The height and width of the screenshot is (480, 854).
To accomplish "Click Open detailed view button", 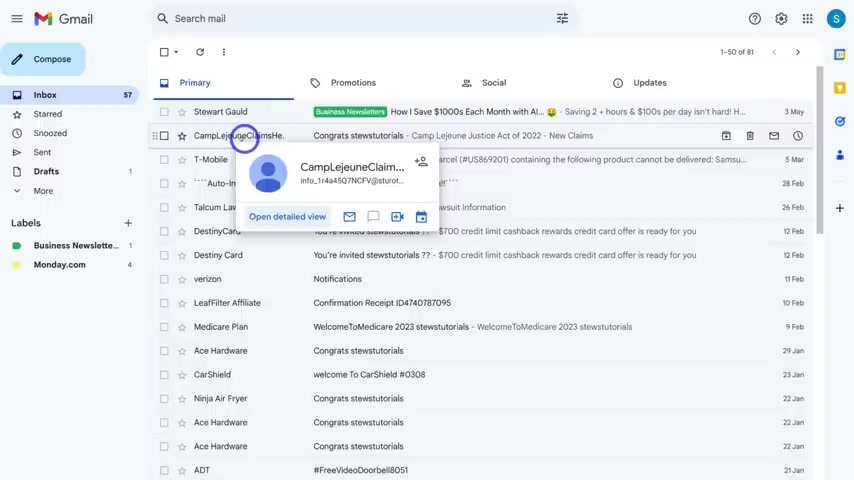I will (x=287, y=217).
